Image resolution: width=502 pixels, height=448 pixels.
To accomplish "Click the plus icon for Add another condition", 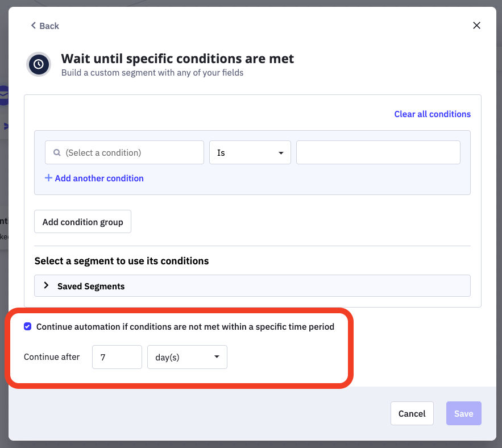I will [48, 179].
